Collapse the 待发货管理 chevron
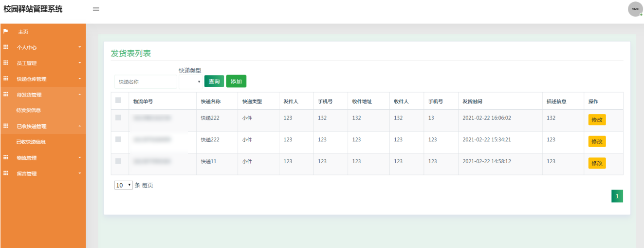The width and height of the screenshot is (644, 248). click(x=80, y=95)
